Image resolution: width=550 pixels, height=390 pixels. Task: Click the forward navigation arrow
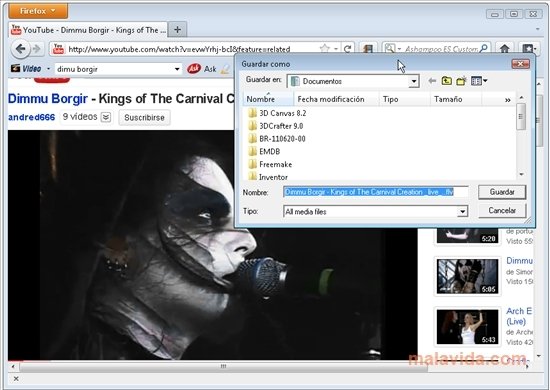coord(36,49)
